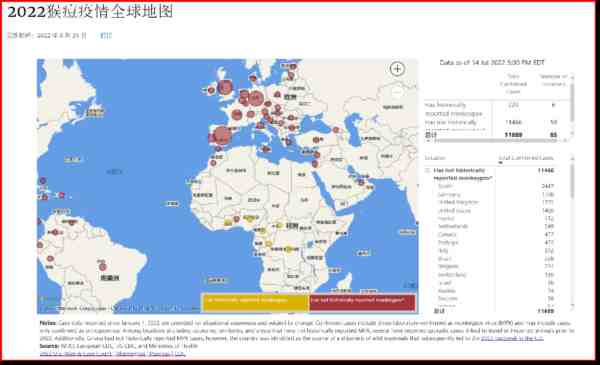600x365 pixels.
Task: Zoom out with the map minus button
Action: point(397,92)
